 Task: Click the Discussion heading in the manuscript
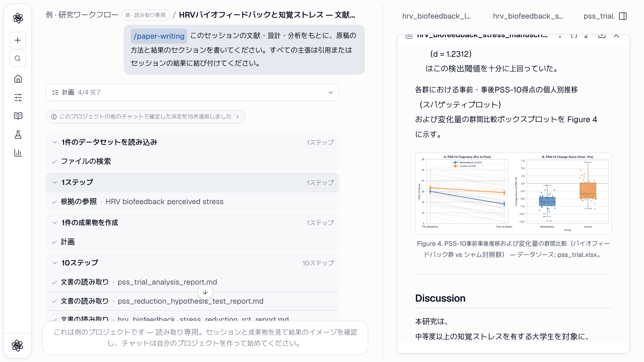[x=440, y=298]
